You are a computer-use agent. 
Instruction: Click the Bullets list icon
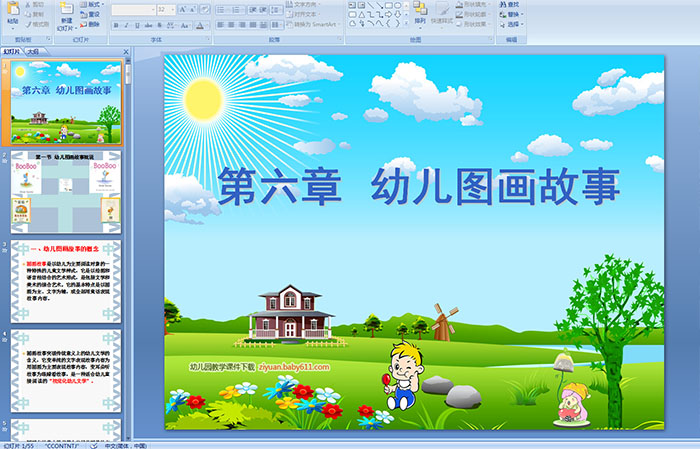click(x=221, y=9)
